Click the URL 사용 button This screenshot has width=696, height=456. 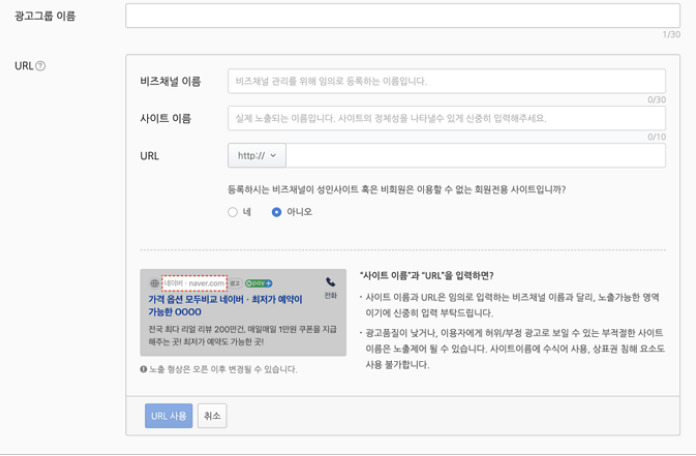169,416
